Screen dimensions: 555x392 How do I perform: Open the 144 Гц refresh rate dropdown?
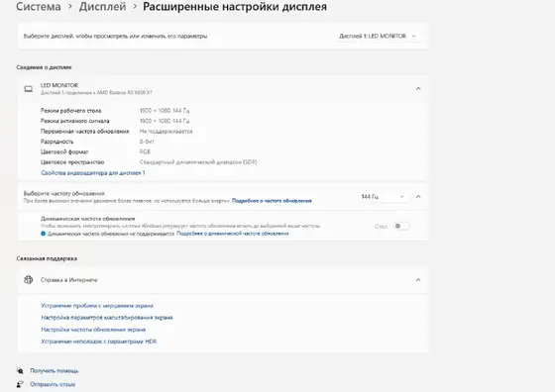(383, 197)
